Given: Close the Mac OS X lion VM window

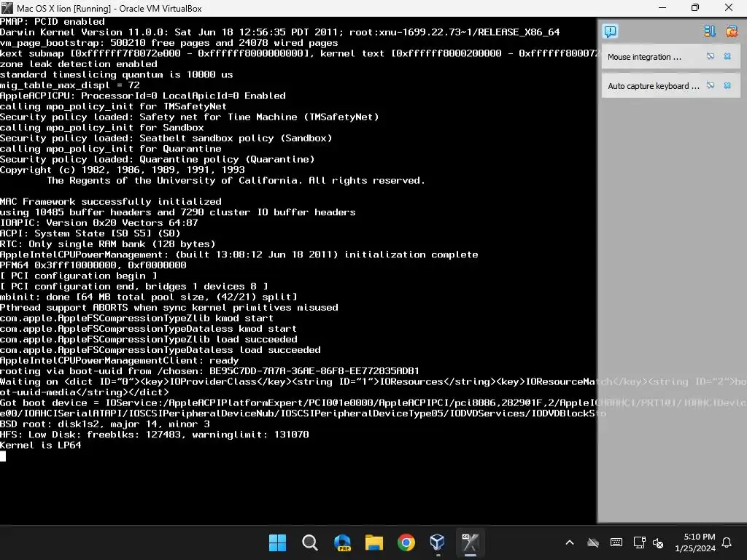Looking at the screenshot, I should [x=729, y=7].
